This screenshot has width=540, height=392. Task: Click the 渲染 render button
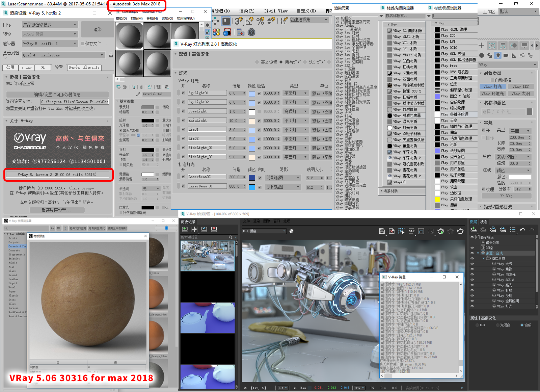(x=98, y=29)
